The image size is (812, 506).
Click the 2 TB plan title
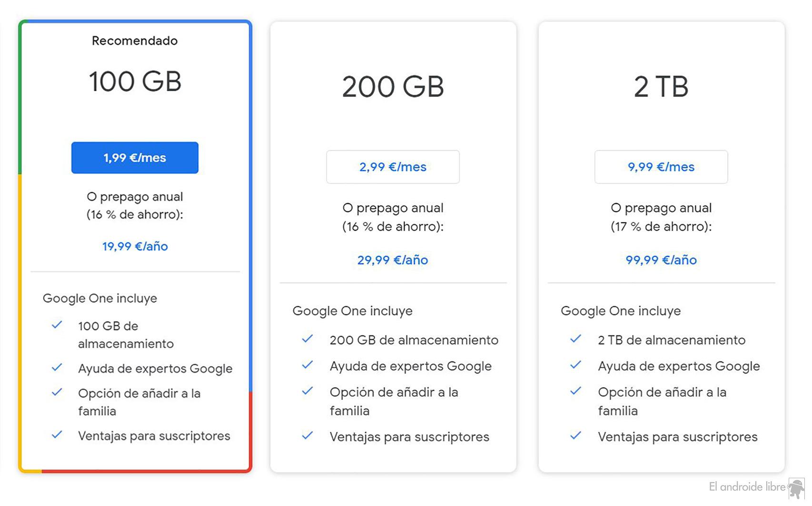click(x=661, y=86)
